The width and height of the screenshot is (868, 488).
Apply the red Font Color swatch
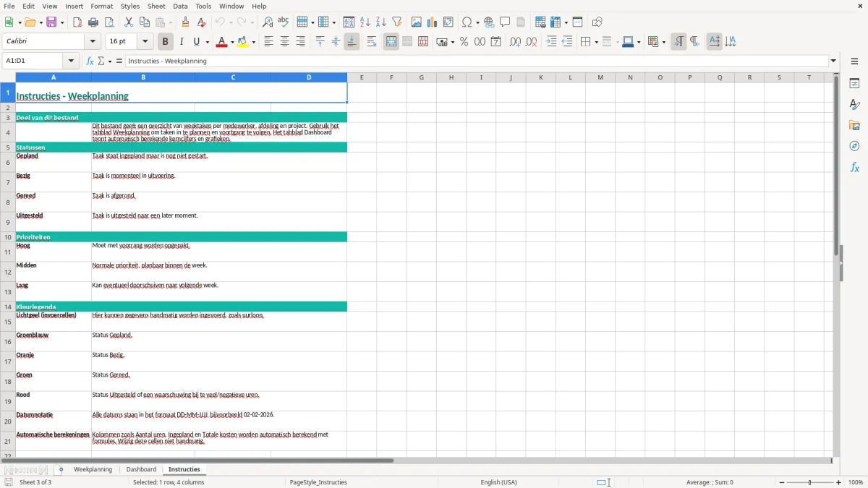point(221,42)
